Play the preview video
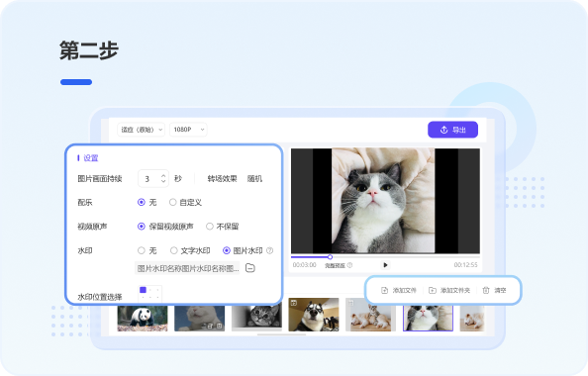Viewport: 588px width, 376px height. [385, 265]
